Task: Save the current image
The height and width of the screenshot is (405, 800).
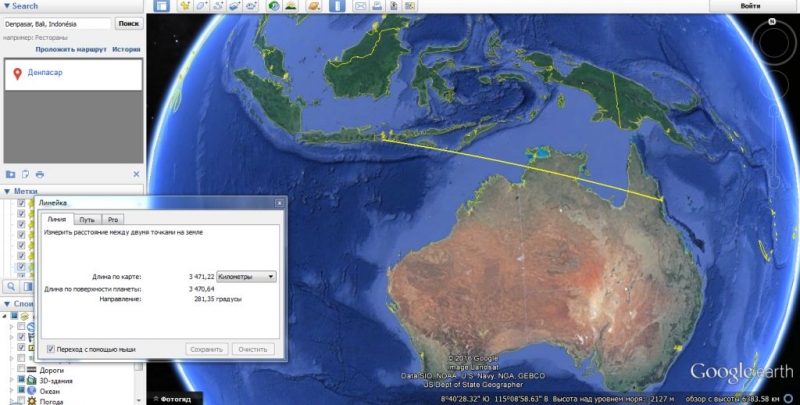Action: (x=393, y=6)
